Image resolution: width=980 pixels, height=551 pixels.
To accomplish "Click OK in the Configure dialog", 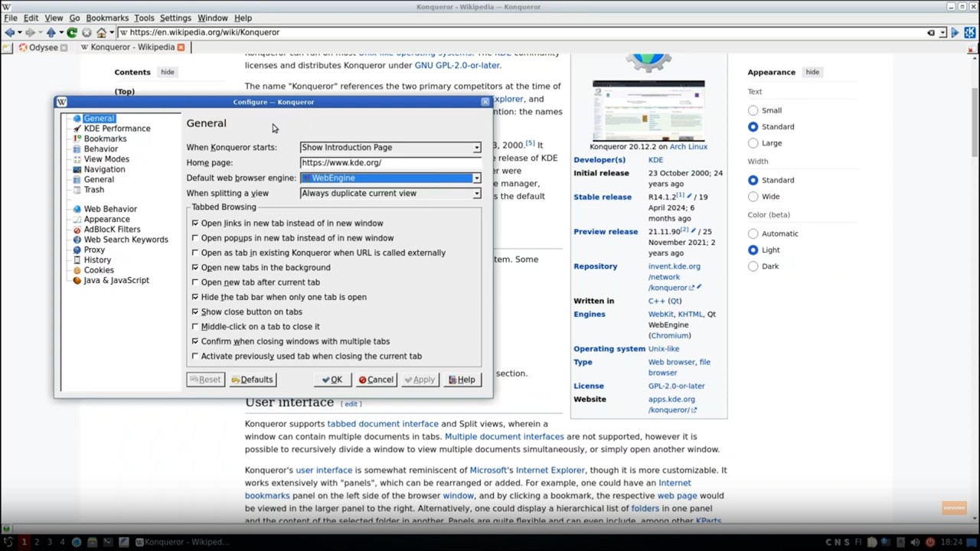I will [x=332, y=380].
